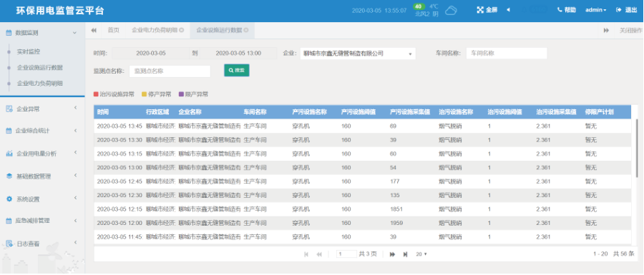Click the cloud weather icon

[x=451, y=10]
